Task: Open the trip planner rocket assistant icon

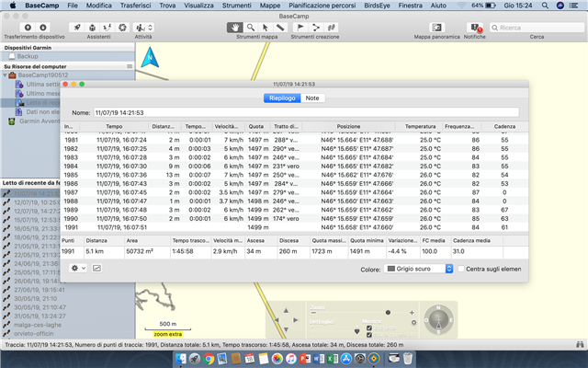Action: [x=77, y=28]
